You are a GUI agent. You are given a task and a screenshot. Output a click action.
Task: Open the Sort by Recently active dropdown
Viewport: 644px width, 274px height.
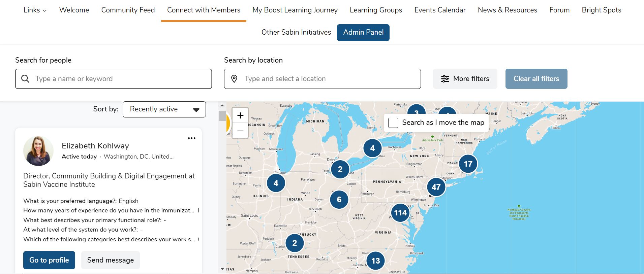point(164,109)
